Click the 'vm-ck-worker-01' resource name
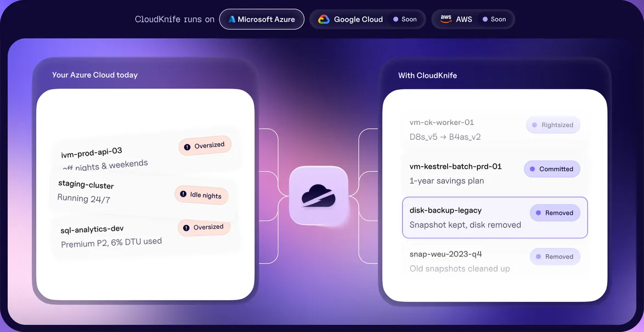Screen dimensions: 644x332 click(x=442, y=122)
